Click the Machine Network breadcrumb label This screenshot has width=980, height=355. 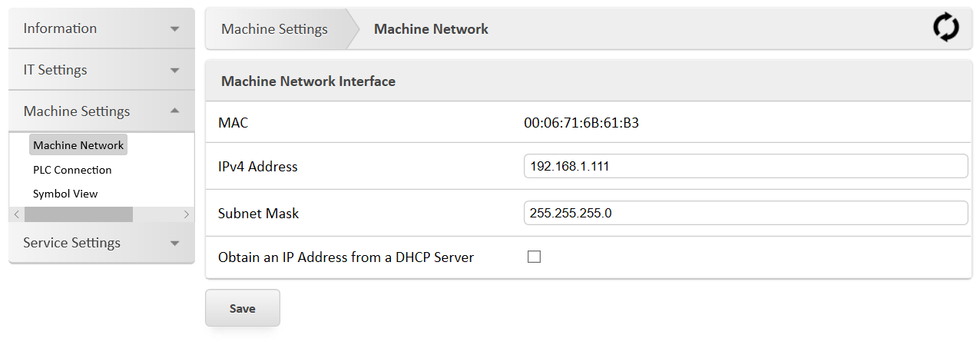point(431,29)
